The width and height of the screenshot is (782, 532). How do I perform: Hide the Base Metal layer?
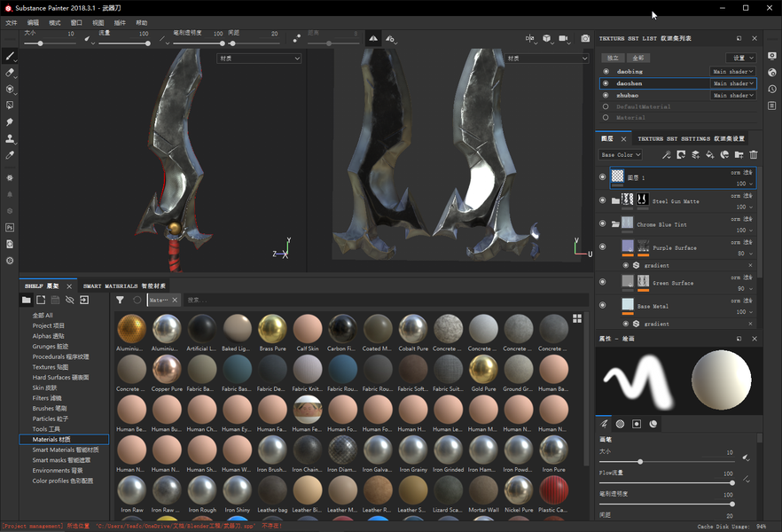click(603, 305)
